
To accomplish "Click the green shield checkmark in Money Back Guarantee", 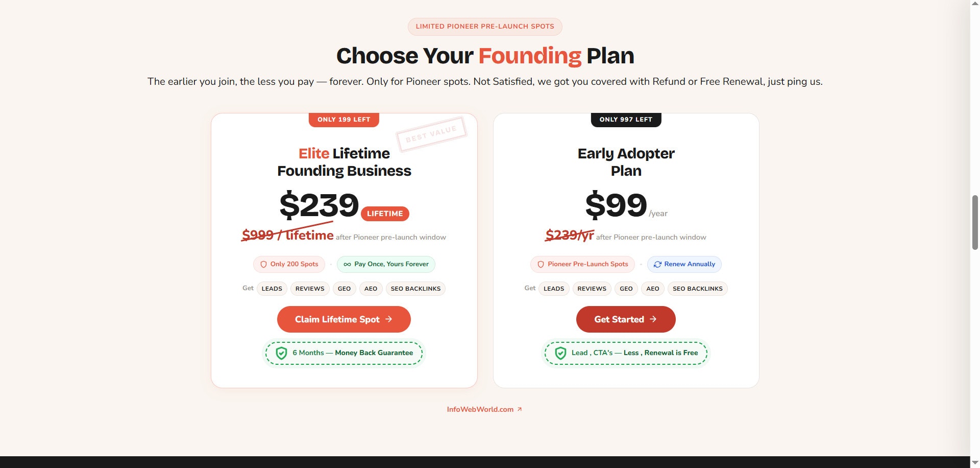I will coord(281,353).
